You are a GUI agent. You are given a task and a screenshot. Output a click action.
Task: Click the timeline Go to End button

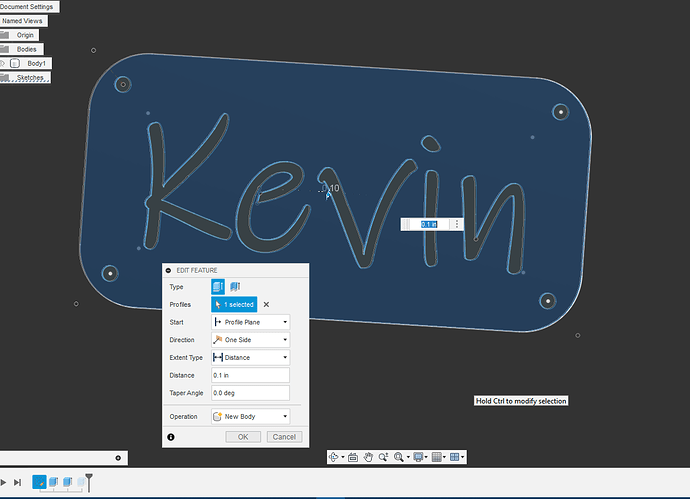[17, 482]
